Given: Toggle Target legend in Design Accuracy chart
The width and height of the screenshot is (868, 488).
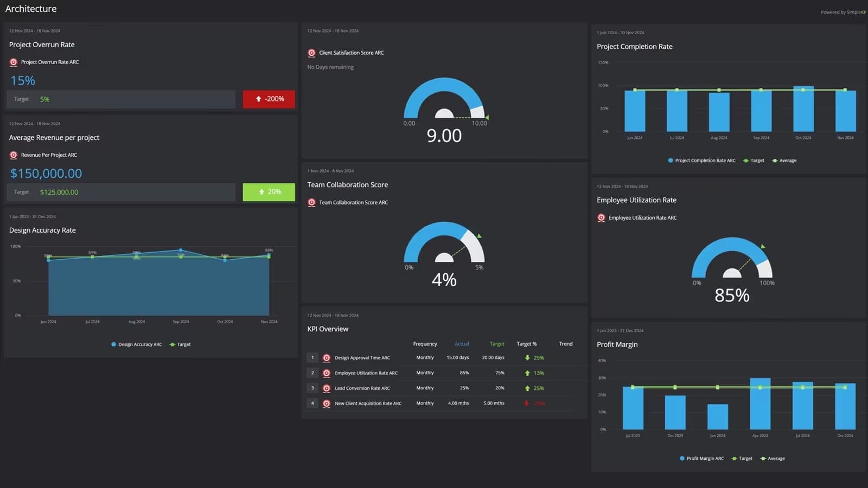Looking at the screenshot, I should click(180, 344).
